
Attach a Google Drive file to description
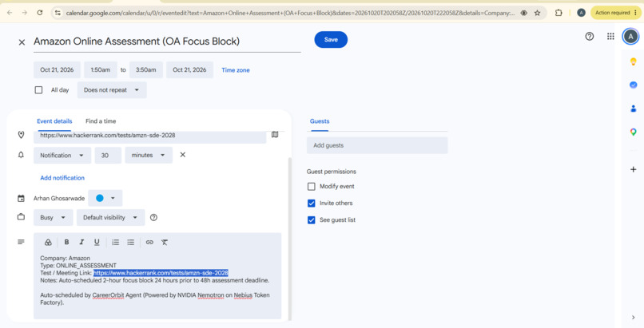click(48, 243)
